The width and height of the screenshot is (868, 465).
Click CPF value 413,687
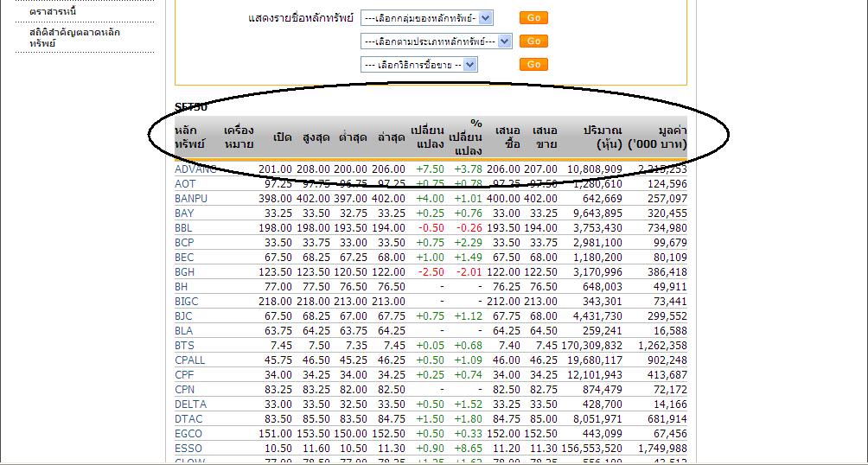coord(667,375)
